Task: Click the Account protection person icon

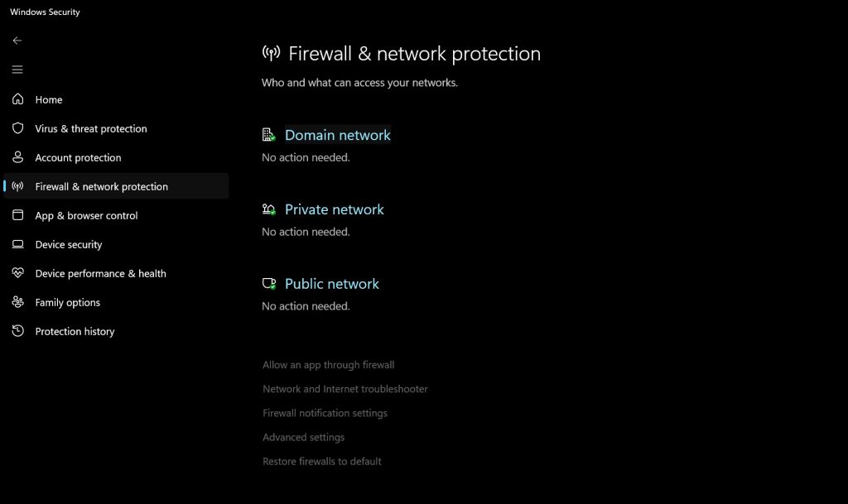Action: [x=18, y=157]
